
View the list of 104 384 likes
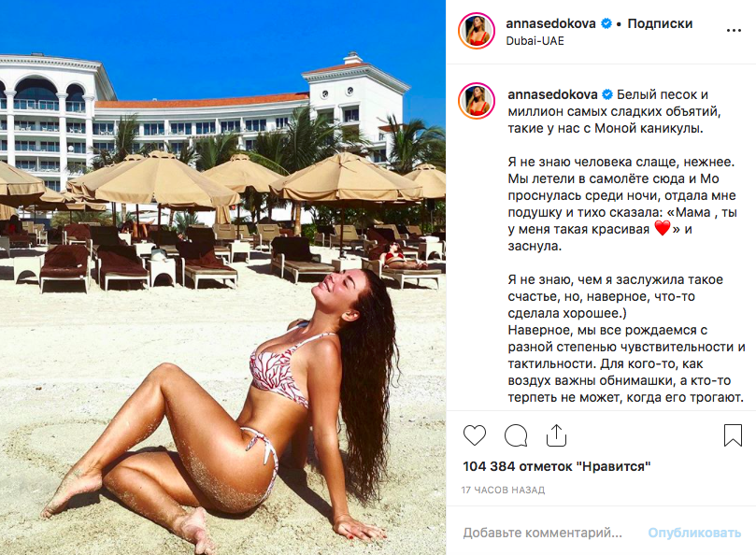coord(556,467)
